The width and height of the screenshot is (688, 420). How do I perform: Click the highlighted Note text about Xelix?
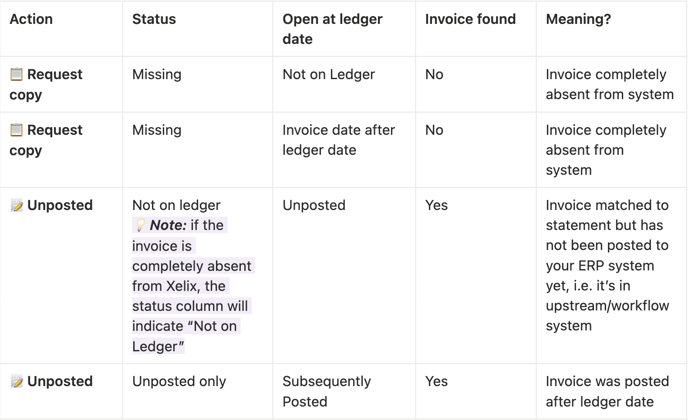192,286
